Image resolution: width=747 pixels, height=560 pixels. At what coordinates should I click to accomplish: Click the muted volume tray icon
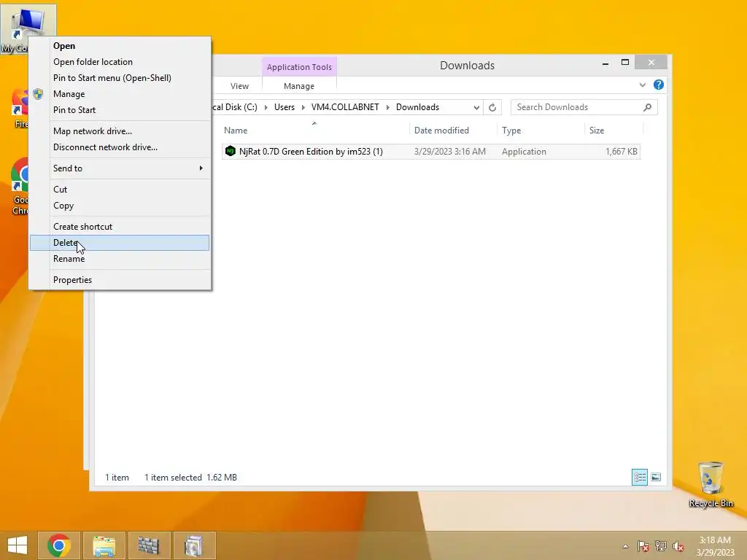[678, 546]
